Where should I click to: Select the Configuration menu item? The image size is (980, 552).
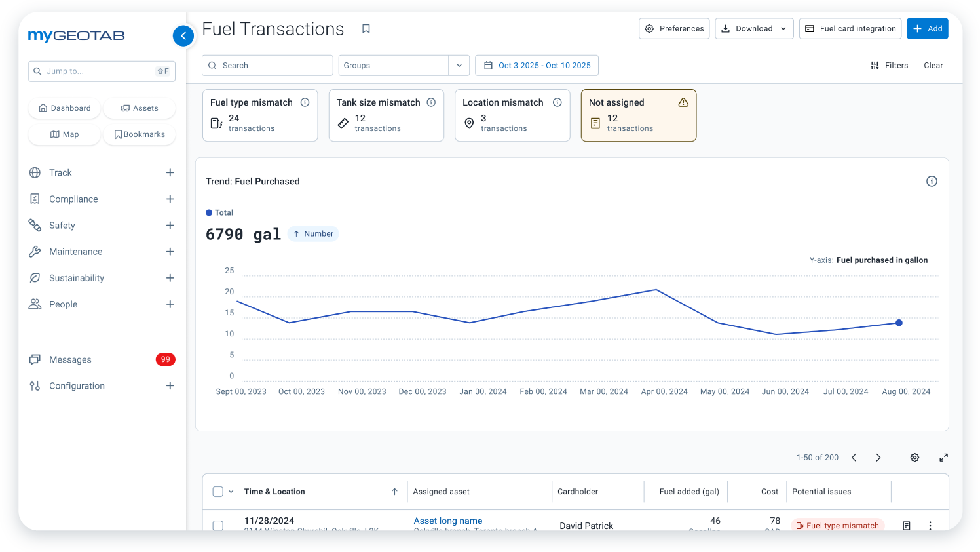click(77, 386)
